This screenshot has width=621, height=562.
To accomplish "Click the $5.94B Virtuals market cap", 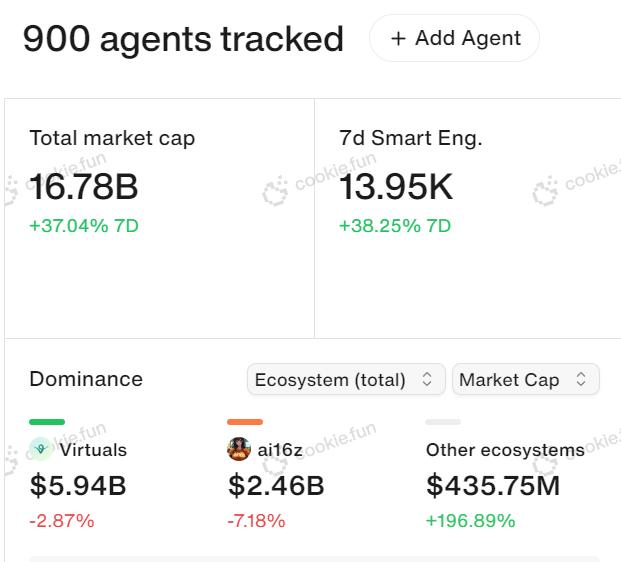I will tap(78, 486).
